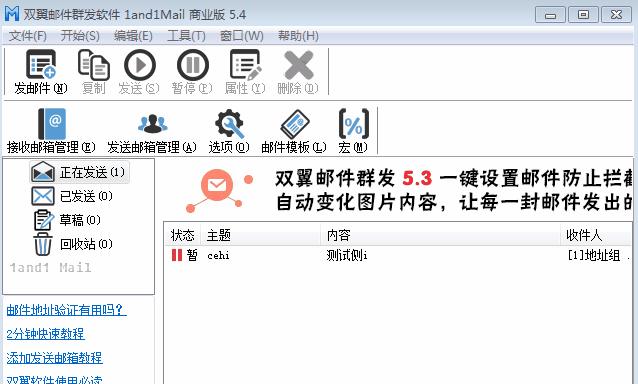The width and height of the screenshot is (638, 384).
Task: Open the 帮助(H) menu
Action: coord(298,36)
